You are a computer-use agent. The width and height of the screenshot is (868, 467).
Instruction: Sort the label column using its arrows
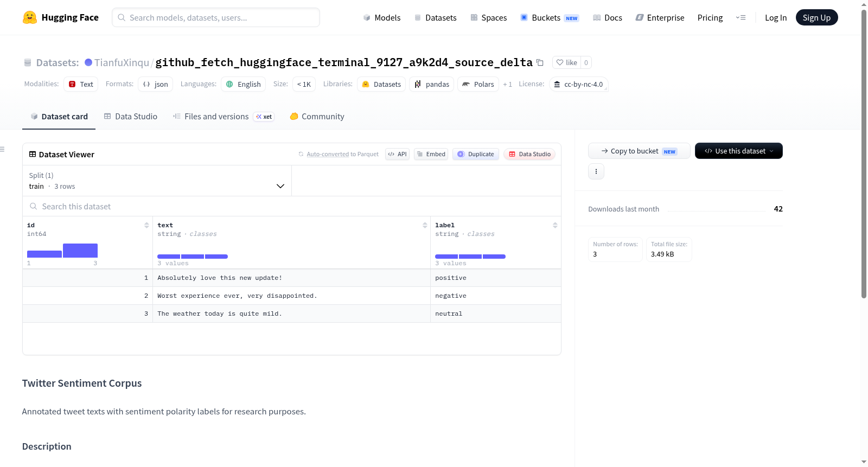555,225
